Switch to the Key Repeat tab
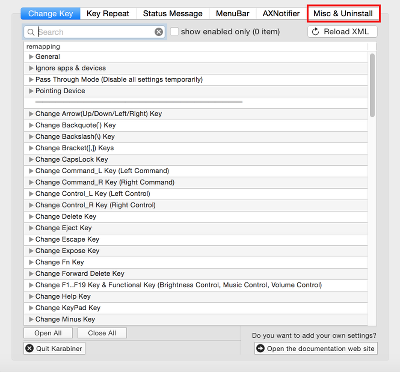The width and height of the screenshot is (400, 372). pyautogui.click(x=107, y=13)
